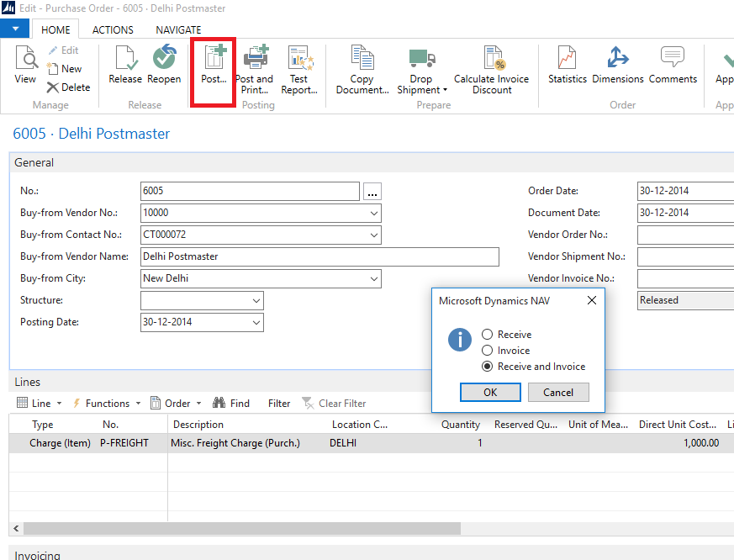
Task: Expand the Invoicing FastTab header
Action: (372, 553)
